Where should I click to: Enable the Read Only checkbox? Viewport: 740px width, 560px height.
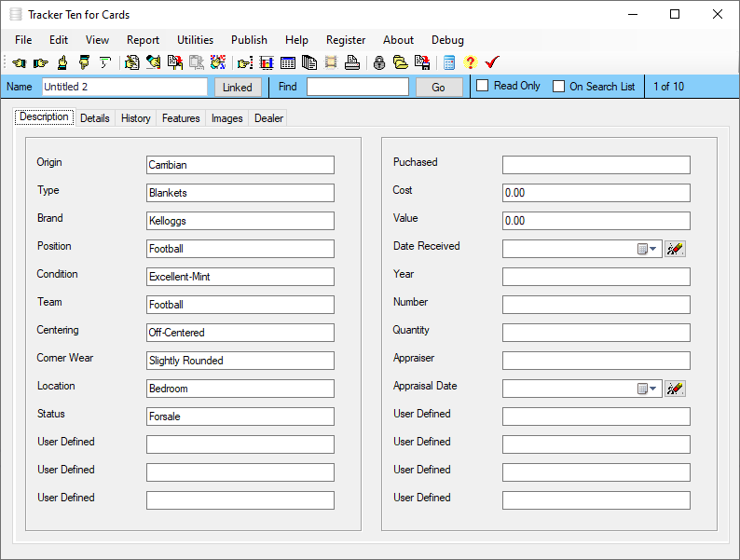pos(483,86)
